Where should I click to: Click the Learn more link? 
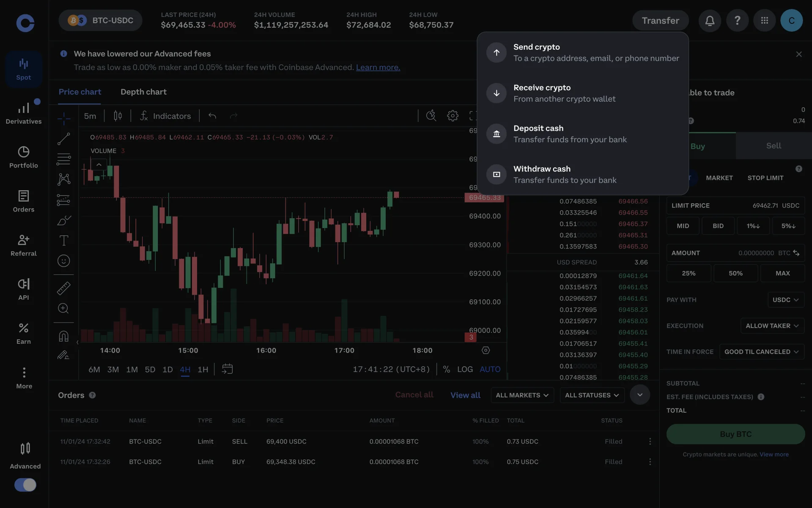pos(378,67)
